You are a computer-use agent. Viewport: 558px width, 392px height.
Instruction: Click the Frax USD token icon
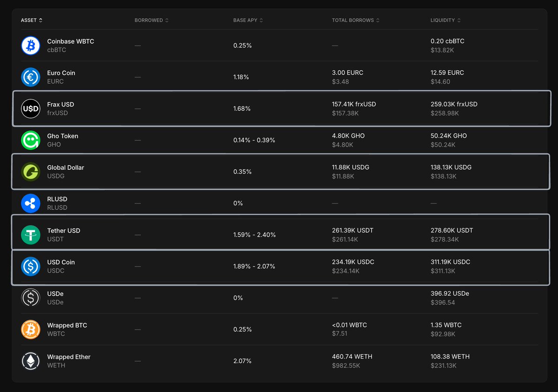pyautogui.click(x=31, y=109)
